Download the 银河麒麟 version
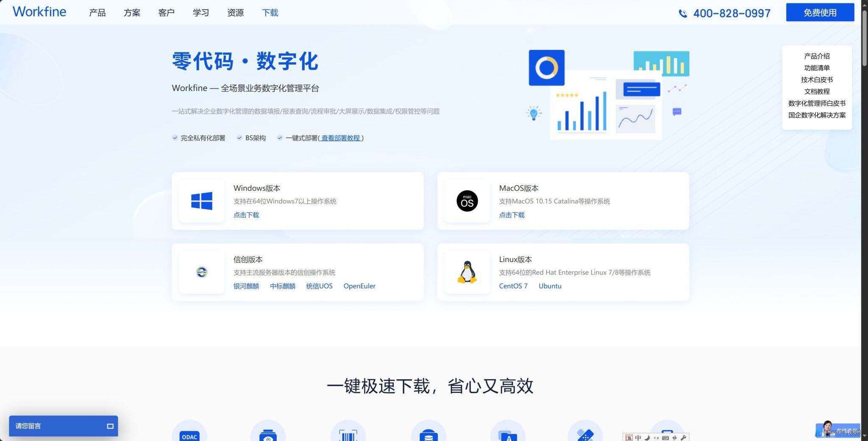 point(246,286)
